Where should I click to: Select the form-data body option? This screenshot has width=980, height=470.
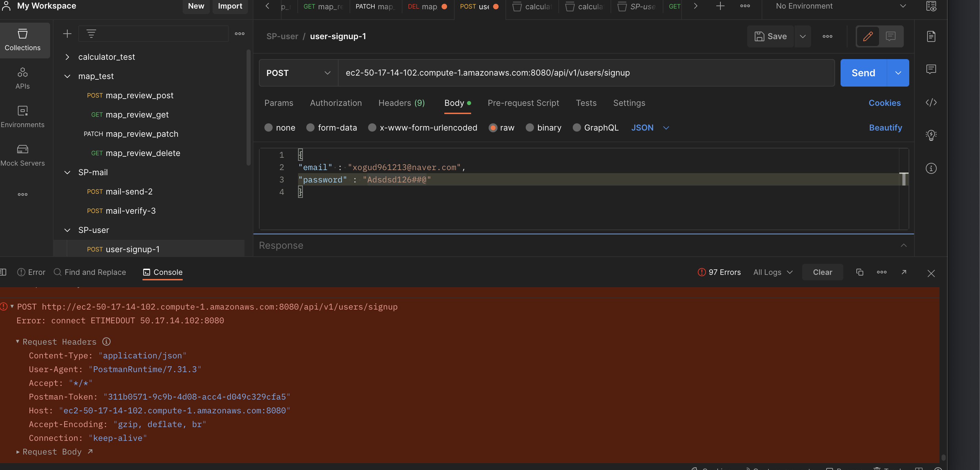(310, 128)
